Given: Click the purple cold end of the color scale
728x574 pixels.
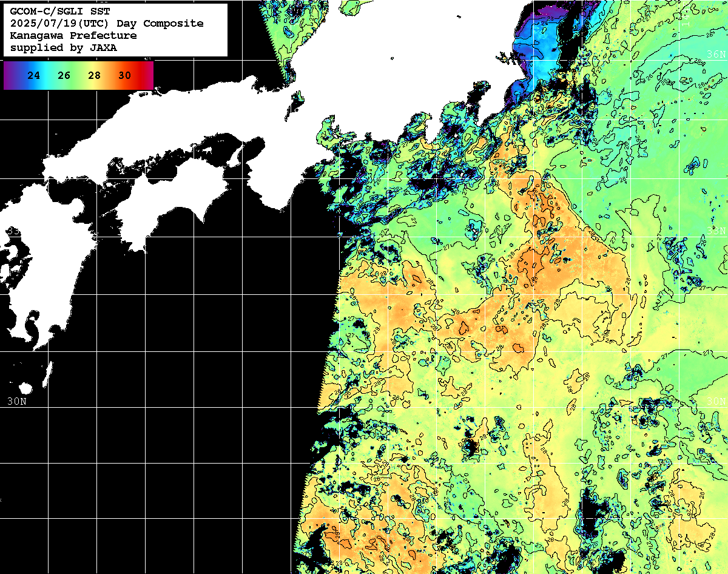Looking at the screenshot, I should [8, 75].
